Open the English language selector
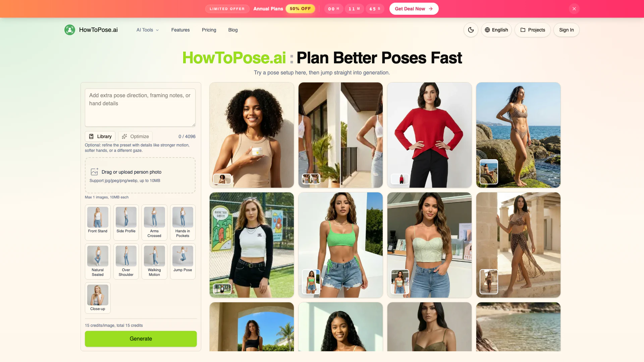Viewport: 644px width, 362px height. pos(496,30)
